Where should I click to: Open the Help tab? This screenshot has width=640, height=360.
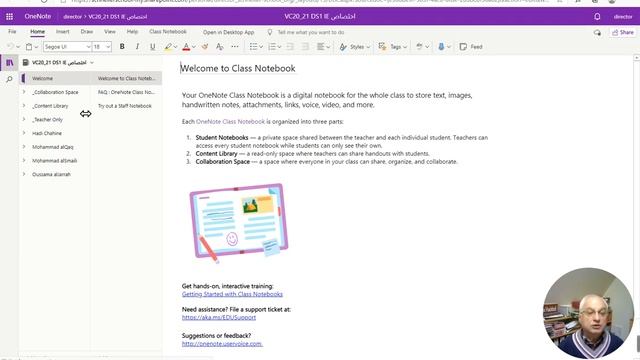132,31
